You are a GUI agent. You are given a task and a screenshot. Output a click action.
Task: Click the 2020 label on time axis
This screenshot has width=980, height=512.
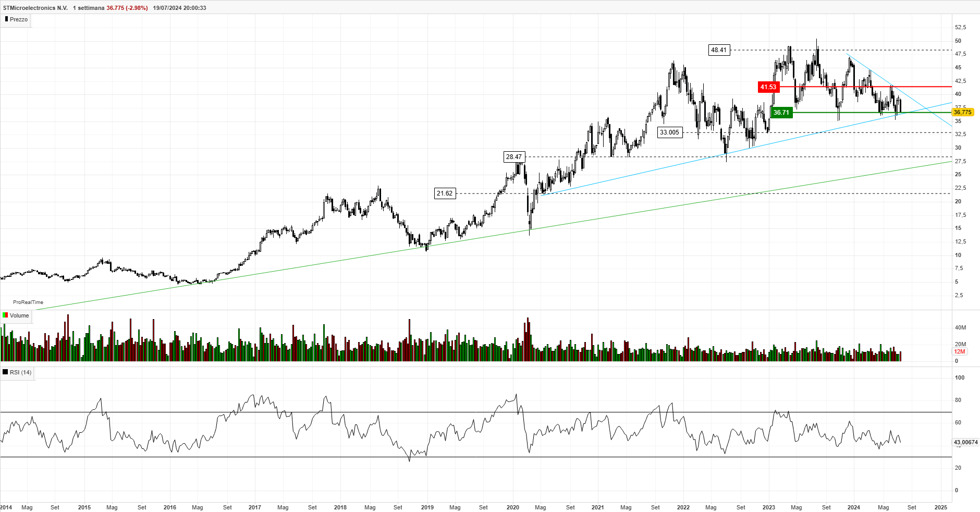click(x=512, y=507)
